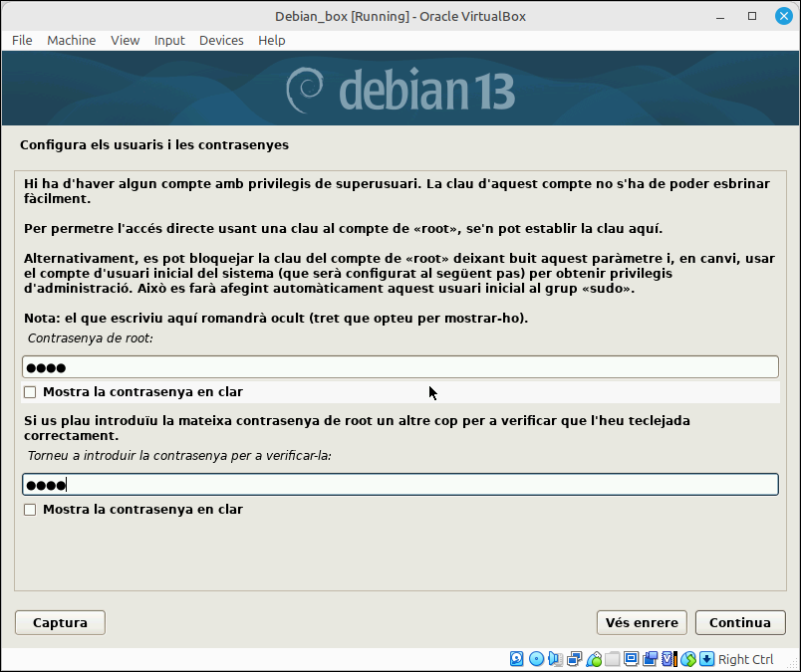Click the display status icon
The image size is (801, 672).
[x=631, y=659]
